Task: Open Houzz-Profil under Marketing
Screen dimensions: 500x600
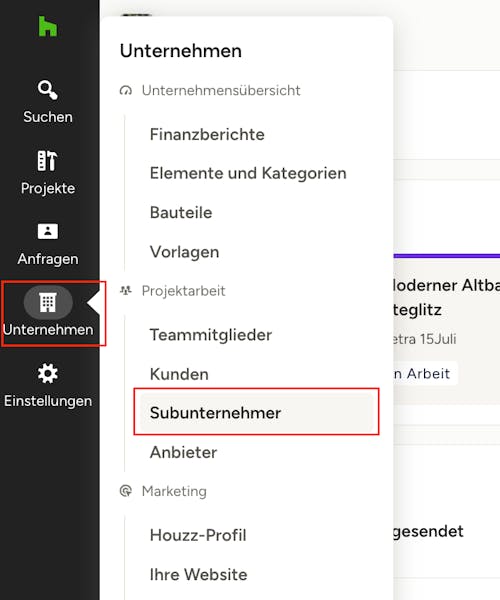Action: [198, 535]
